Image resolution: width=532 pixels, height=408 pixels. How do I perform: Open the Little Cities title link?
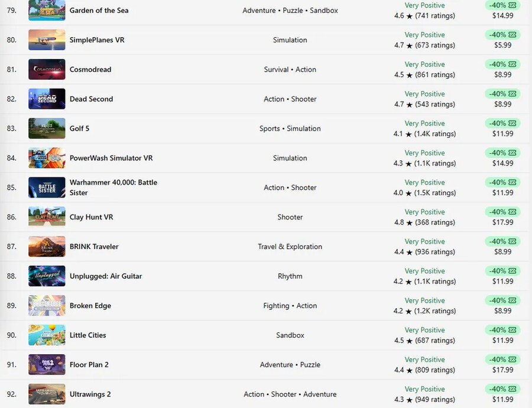click(x=88, y=335)
